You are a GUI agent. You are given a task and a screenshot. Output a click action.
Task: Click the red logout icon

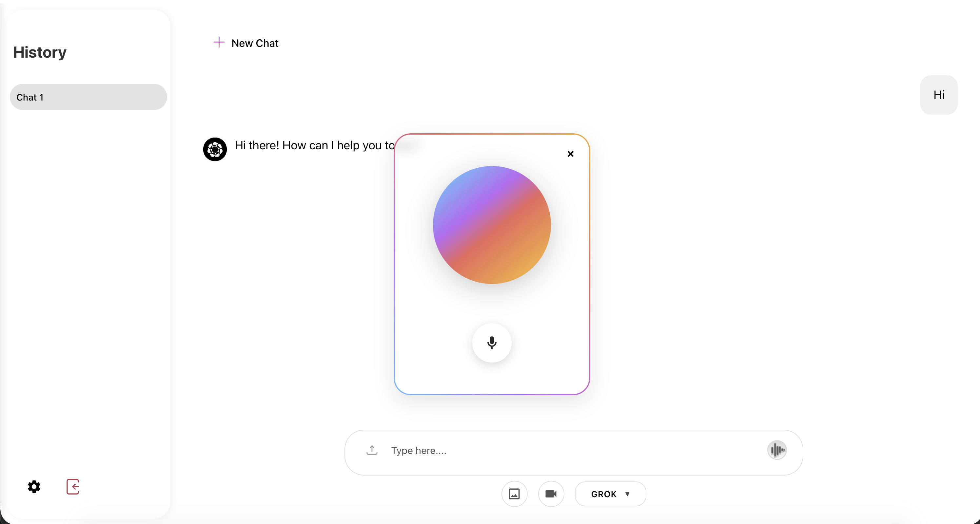73,486
